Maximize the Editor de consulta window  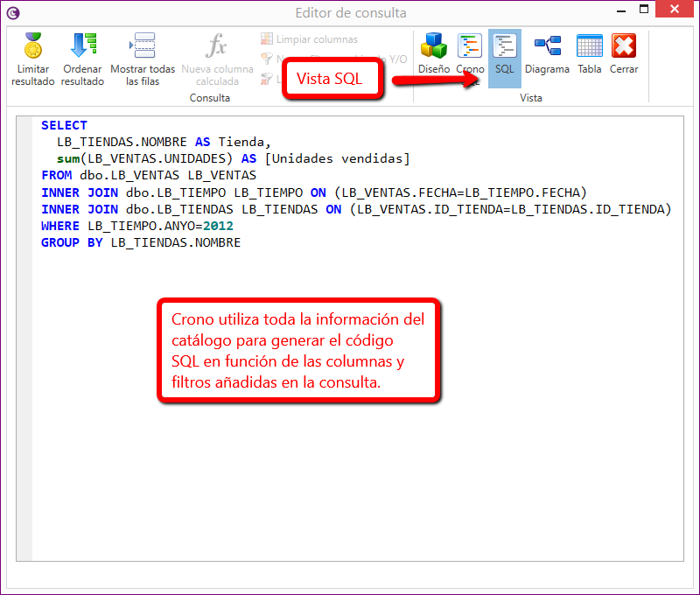643,11
